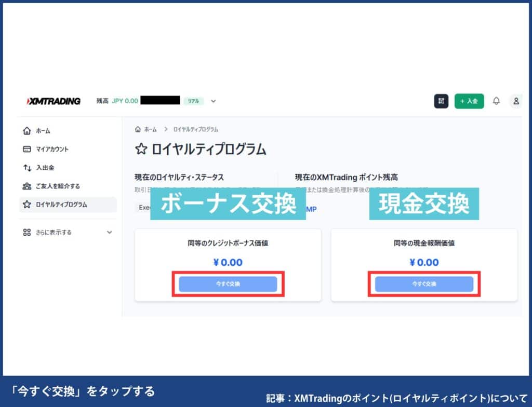The width and height of the screenshot is (532, 407).
Task: Click the XMTrading logo
Action: [x=54, y=101]
